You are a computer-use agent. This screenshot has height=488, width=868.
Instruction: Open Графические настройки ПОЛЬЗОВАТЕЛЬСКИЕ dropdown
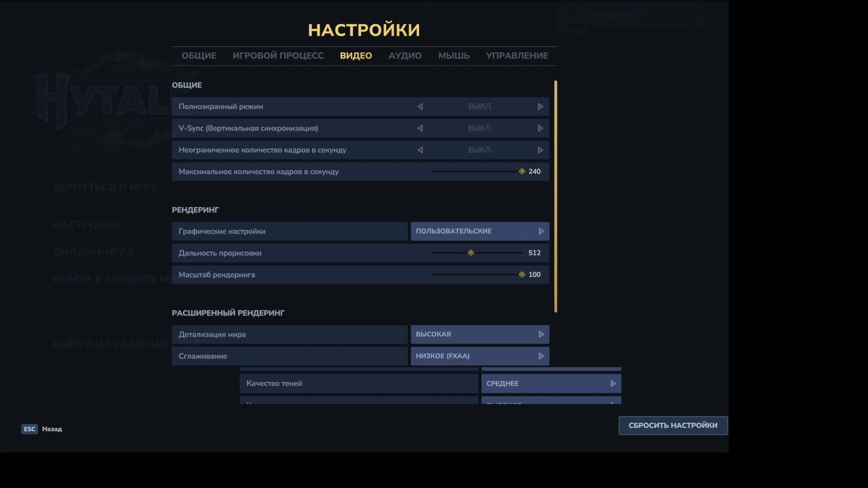tap(480, 231)
